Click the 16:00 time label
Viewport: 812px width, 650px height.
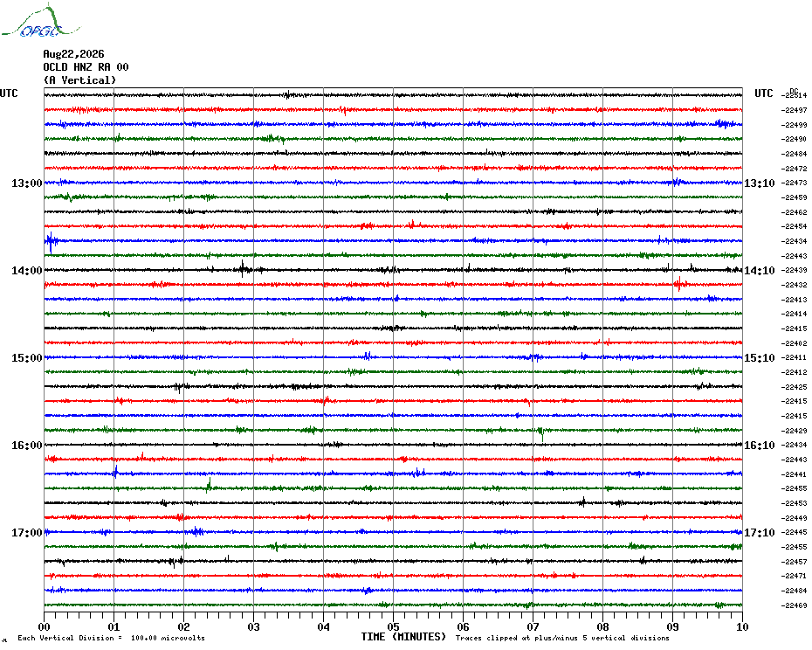pos(27,446)
